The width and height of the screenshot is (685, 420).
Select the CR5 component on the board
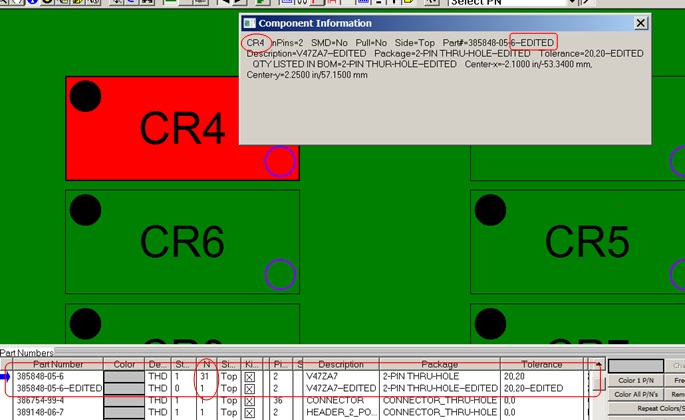tap(578, 242)
